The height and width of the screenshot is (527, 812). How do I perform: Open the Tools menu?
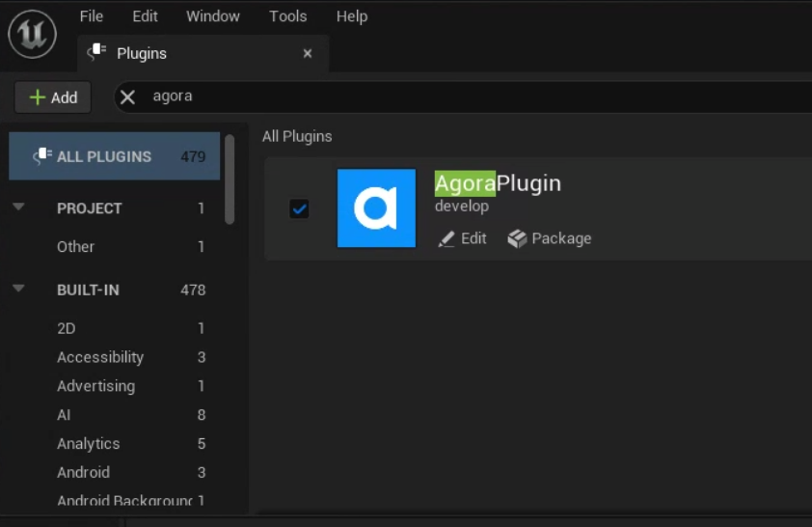pos(288,16)
